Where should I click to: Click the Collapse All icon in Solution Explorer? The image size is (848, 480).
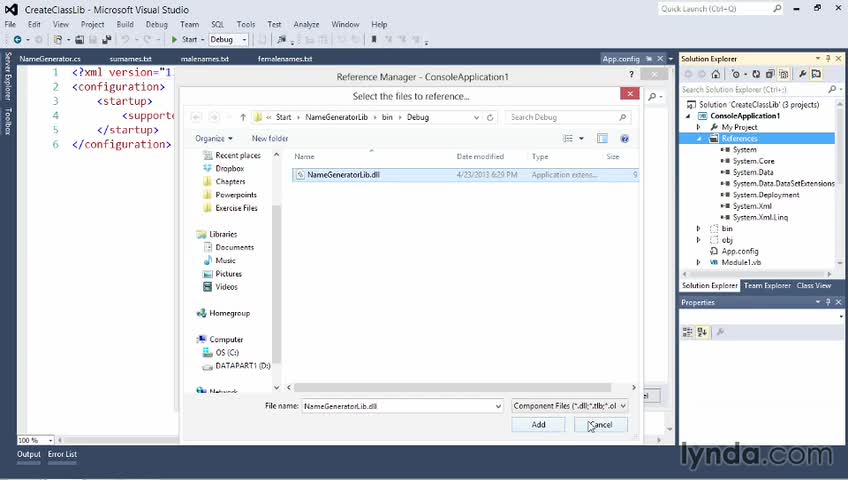tap(770, 74)
